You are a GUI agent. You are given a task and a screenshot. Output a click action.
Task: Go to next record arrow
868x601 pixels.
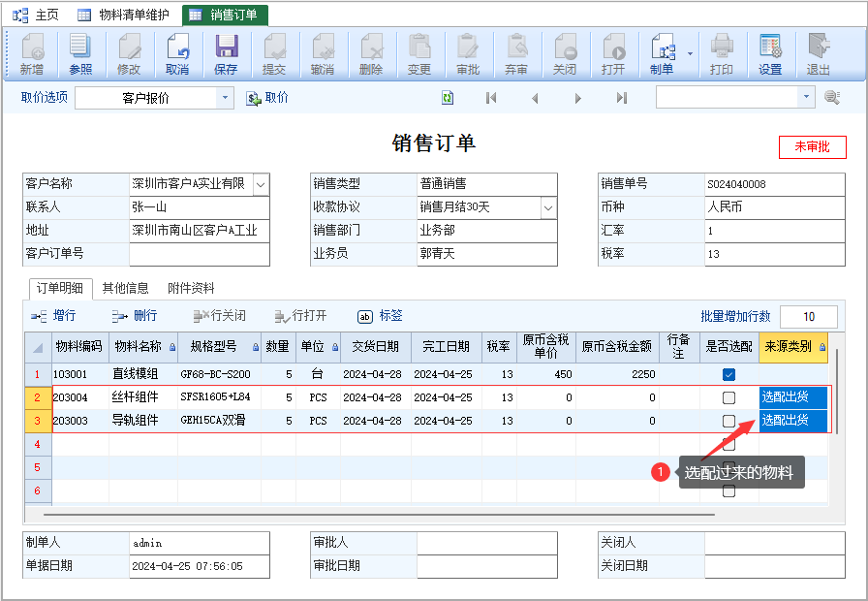(578, 98)
